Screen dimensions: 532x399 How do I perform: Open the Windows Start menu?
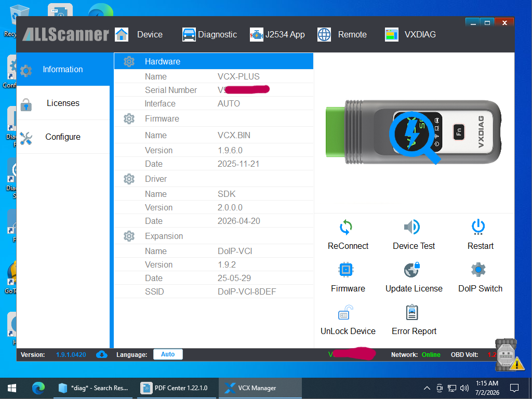tap(12, 388)
